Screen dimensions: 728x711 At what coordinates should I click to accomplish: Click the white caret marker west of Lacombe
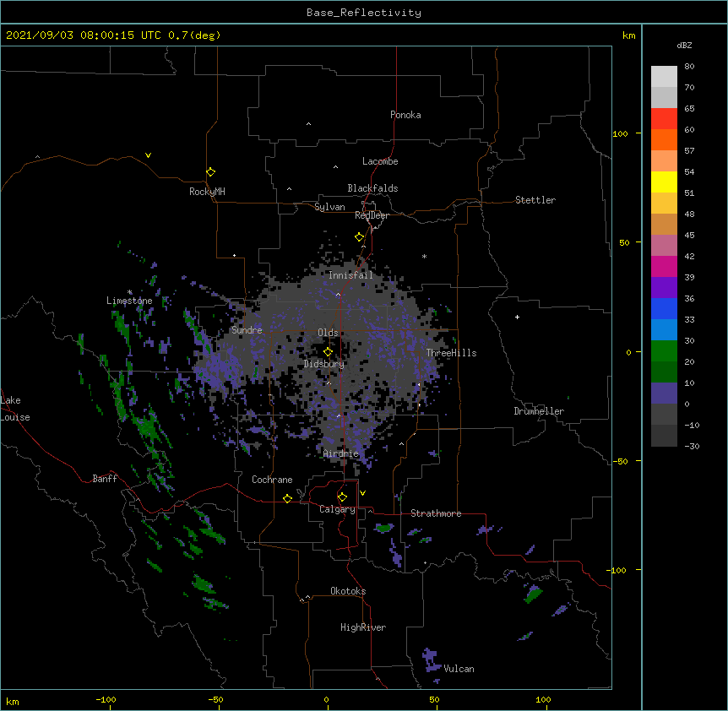(x=335, y=167)
